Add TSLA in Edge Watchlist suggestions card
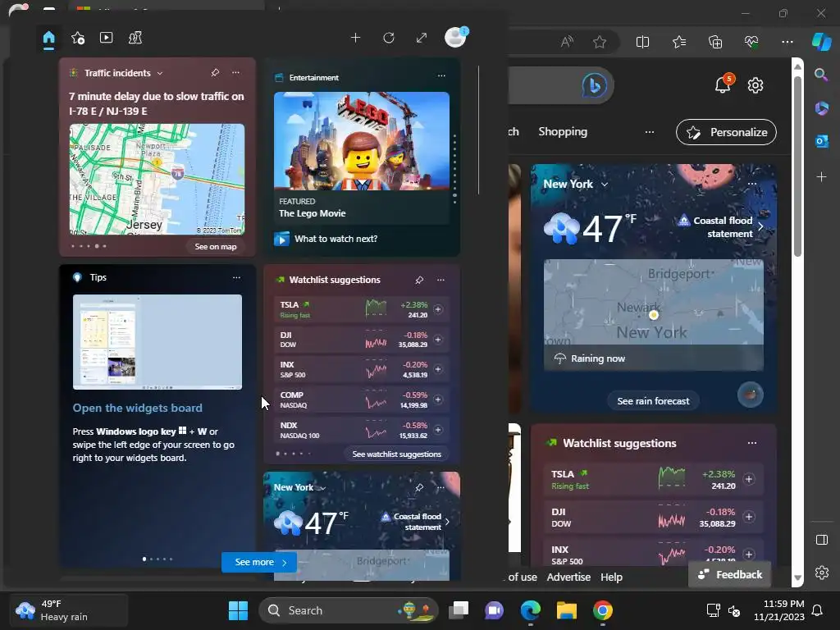 [x=749, y=479]
